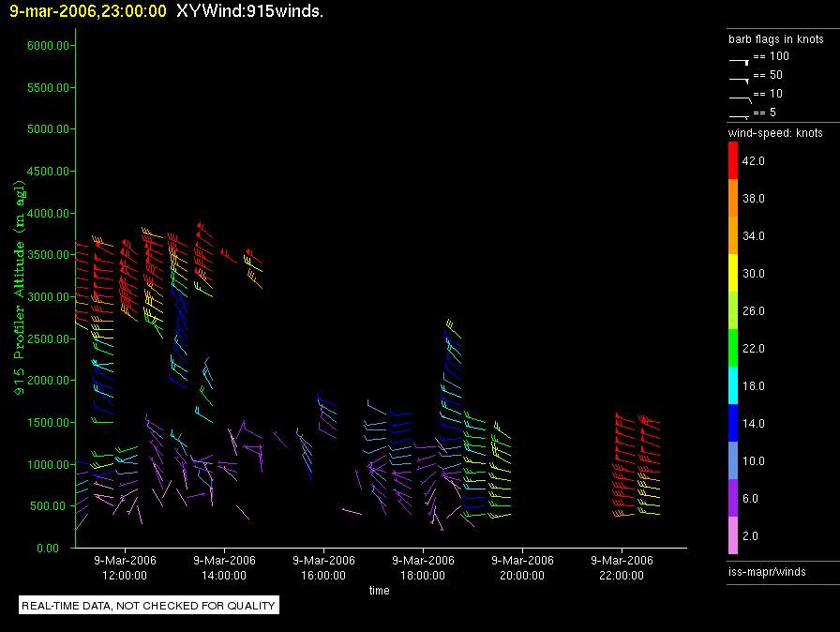This screenshot has width=840, height=632.
Task: Click the iss-mapr/winds label under color bar
Action: [767, 571]
